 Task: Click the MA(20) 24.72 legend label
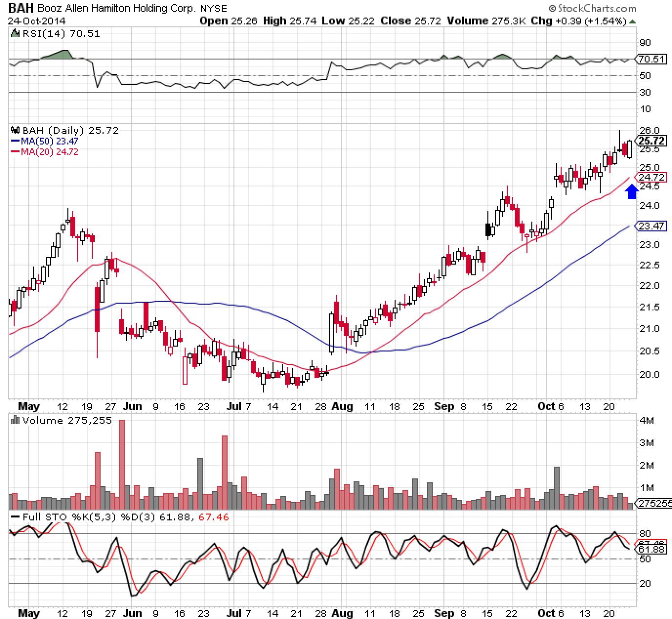pyautogui.click(x=49, y=152)
